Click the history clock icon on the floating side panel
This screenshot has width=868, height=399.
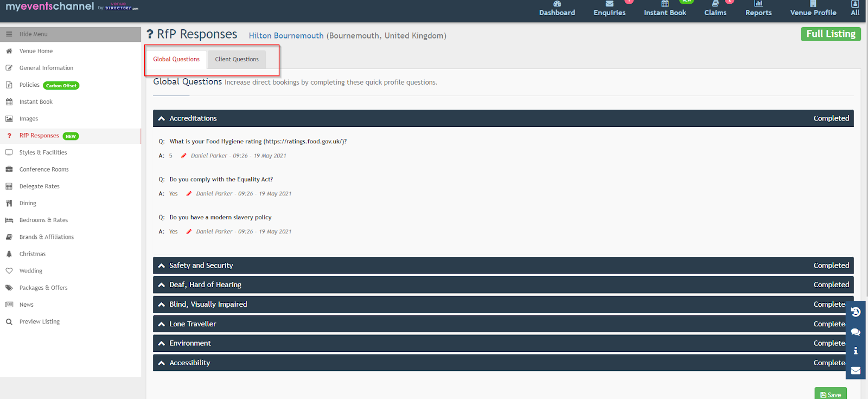coord(856,312)
